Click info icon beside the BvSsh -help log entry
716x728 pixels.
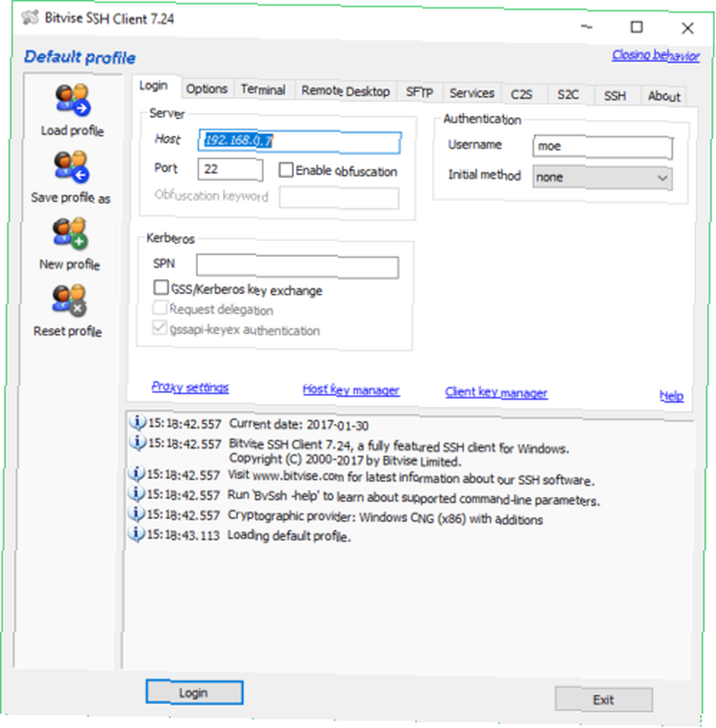pyautogui.click(x=136, y=493)
